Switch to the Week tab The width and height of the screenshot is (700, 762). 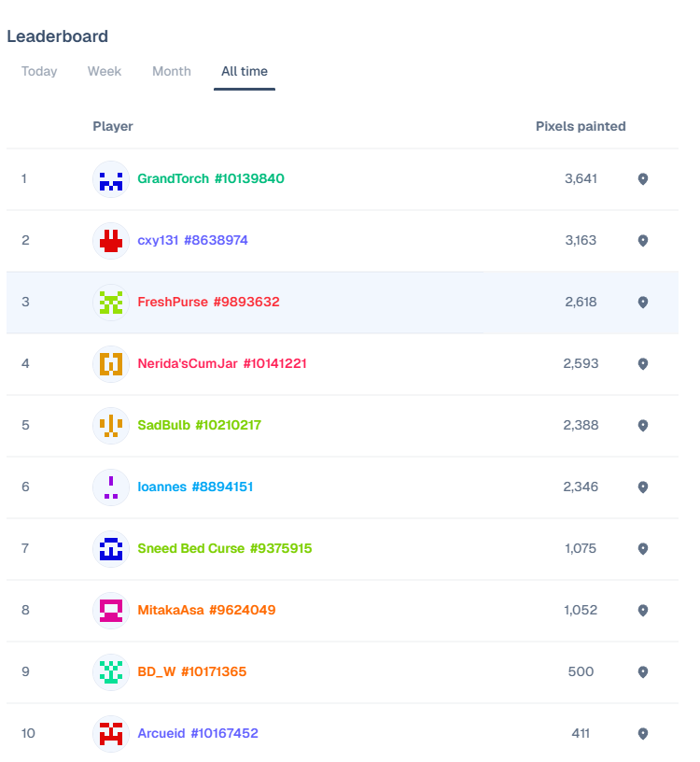point(105,72)
